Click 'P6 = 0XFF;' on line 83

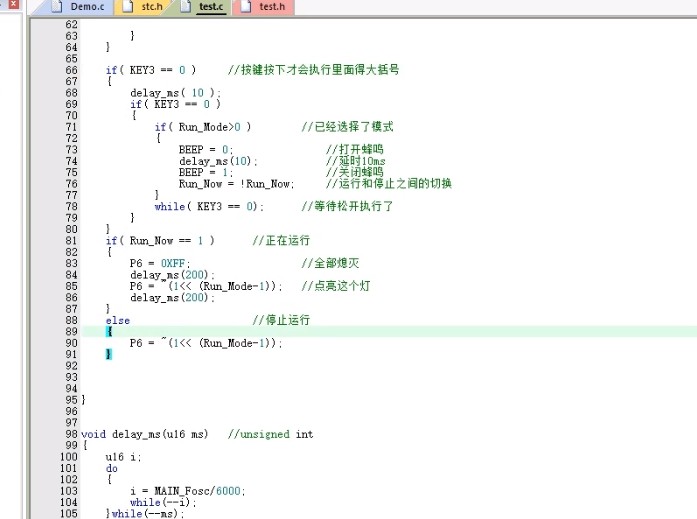[x=160, y=263]
